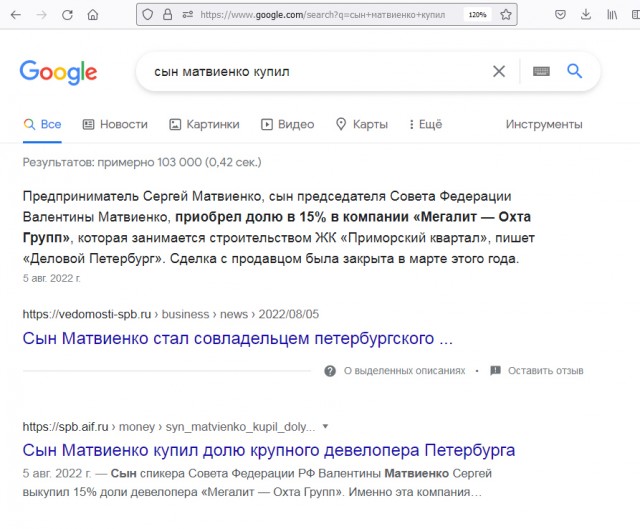Switch to the Картинки tab
This screenshot has height=529, width=640.
pyautogui.click(x=204, y=124)
